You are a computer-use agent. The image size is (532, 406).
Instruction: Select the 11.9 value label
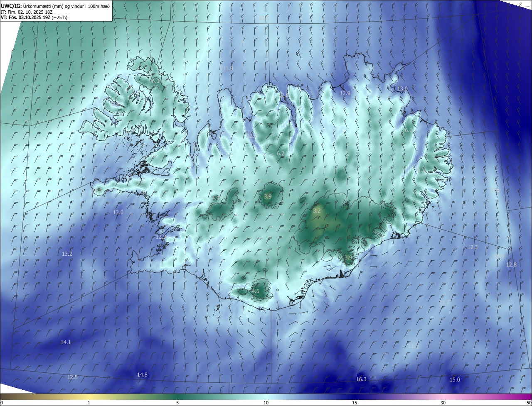228,68
